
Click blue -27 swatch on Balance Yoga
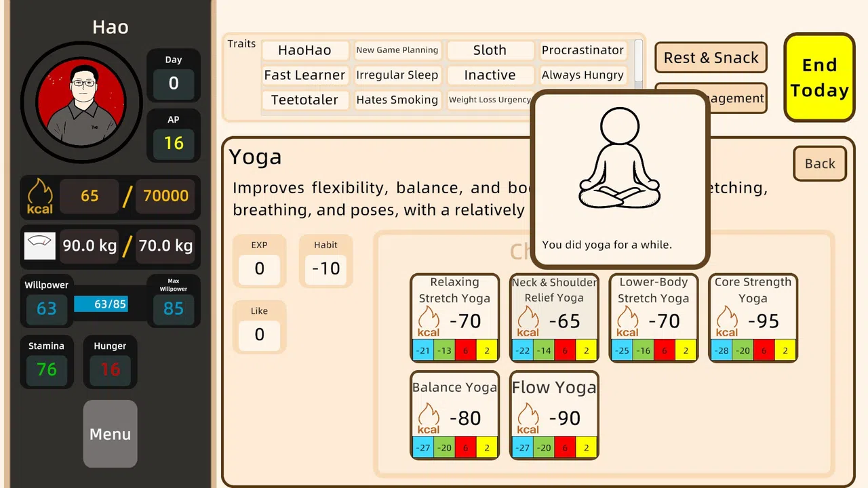point(423,447)
